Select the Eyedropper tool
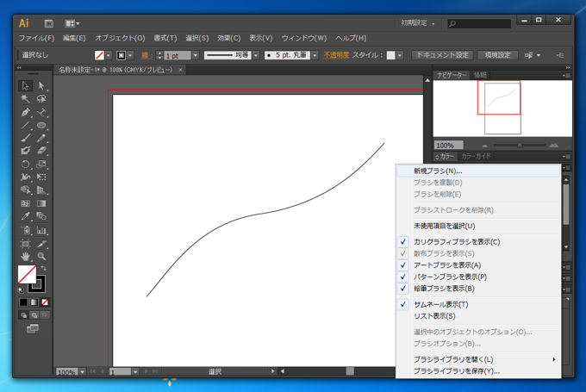Image resolution: width=586 pixels, height=392 pixels. pos(25,216)
